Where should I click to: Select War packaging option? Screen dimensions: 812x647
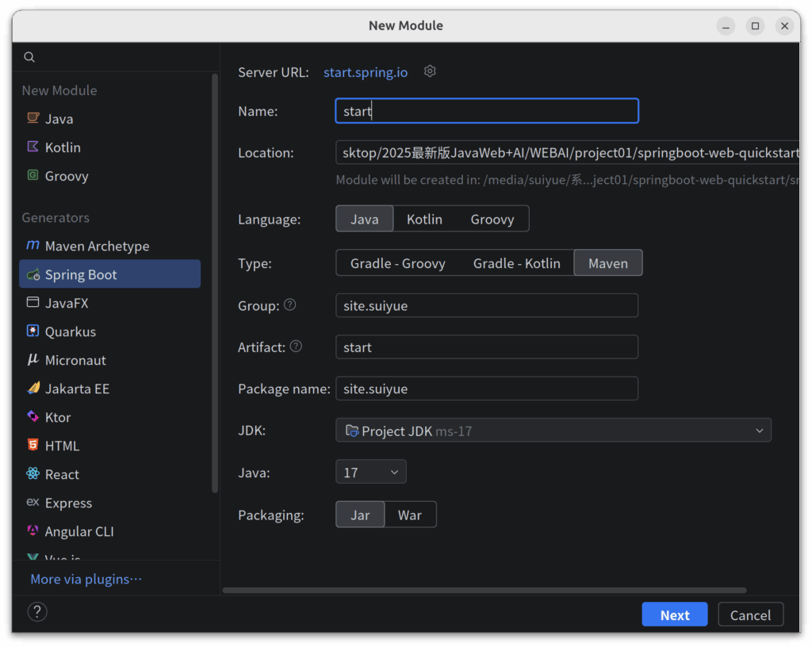[410, 515]
